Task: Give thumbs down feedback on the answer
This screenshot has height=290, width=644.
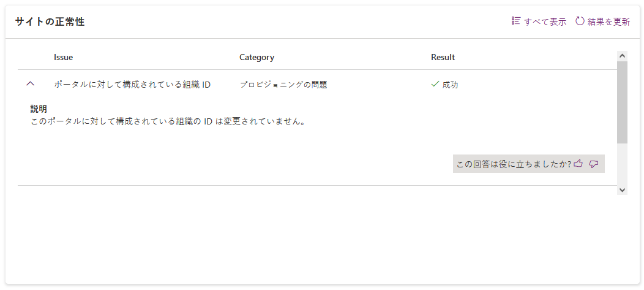Action: (593, 164)
